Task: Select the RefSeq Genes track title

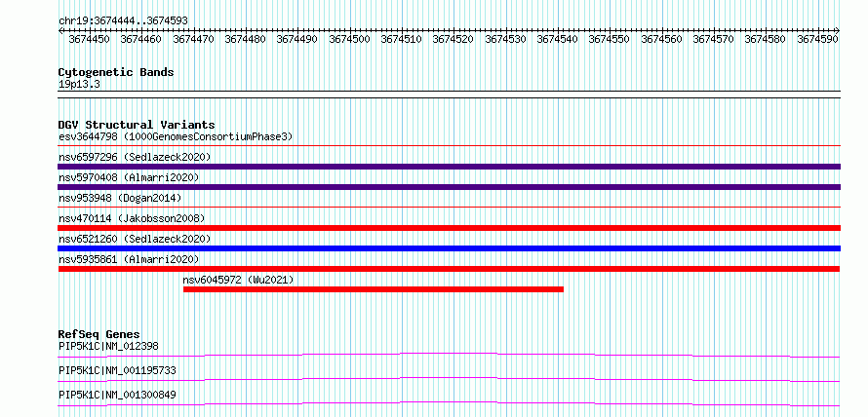Action: tap(99, 334)
